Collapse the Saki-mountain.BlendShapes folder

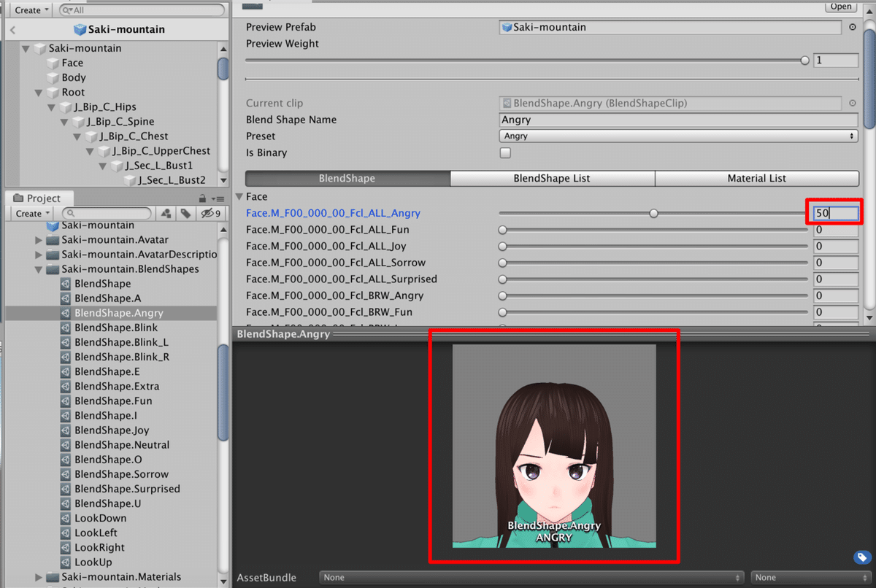pyautogui.click(x=39, y=269)
